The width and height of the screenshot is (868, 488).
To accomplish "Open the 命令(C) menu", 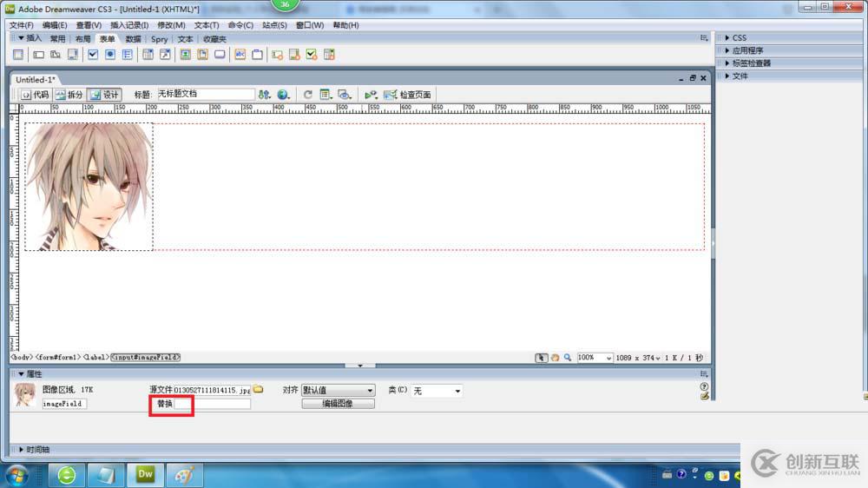I will click(x=240, y=25).
